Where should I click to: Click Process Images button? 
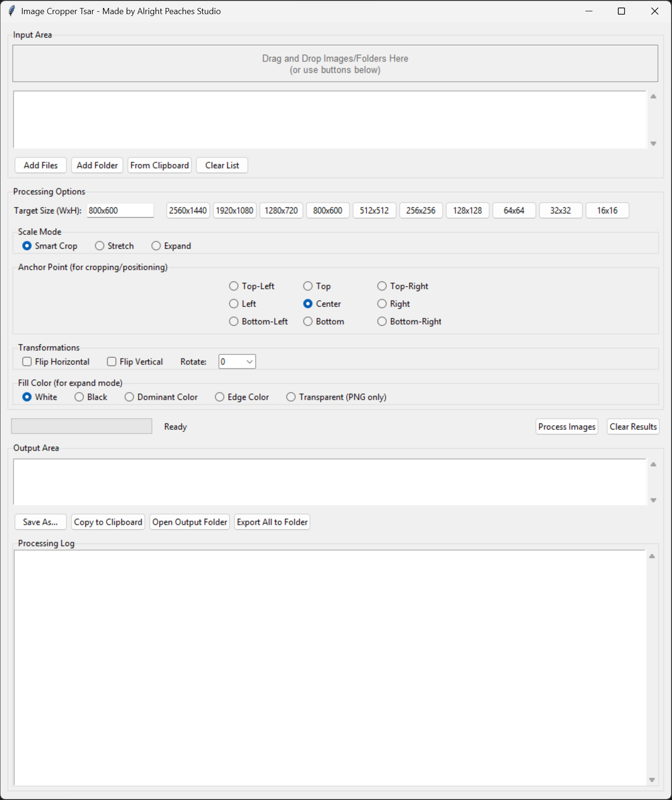click(567, 427)
